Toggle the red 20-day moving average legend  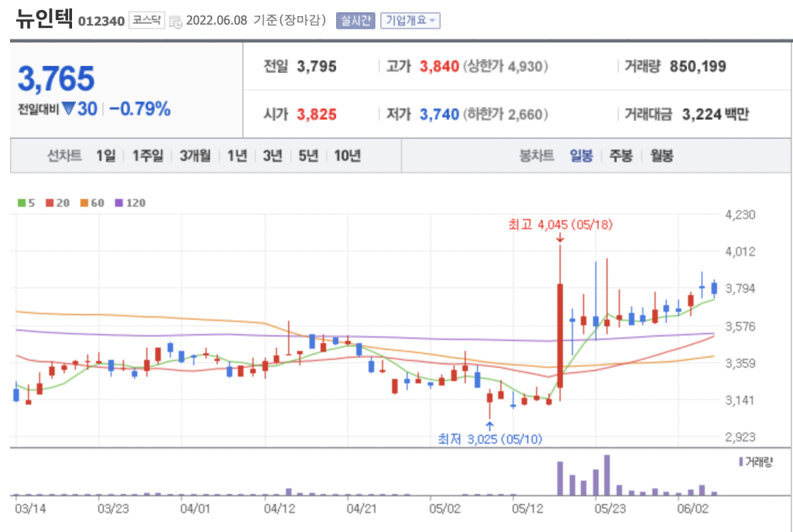coord(57,203)
